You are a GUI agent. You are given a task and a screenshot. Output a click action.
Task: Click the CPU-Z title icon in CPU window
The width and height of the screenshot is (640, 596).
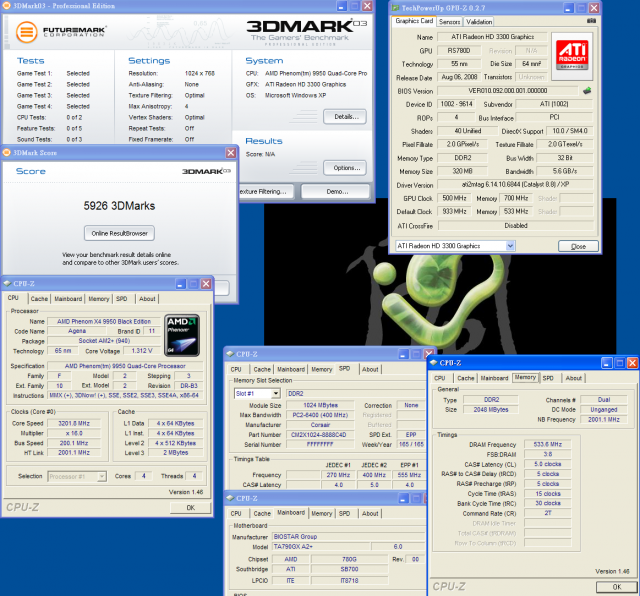pyautogui.click(x=7, y=283)
